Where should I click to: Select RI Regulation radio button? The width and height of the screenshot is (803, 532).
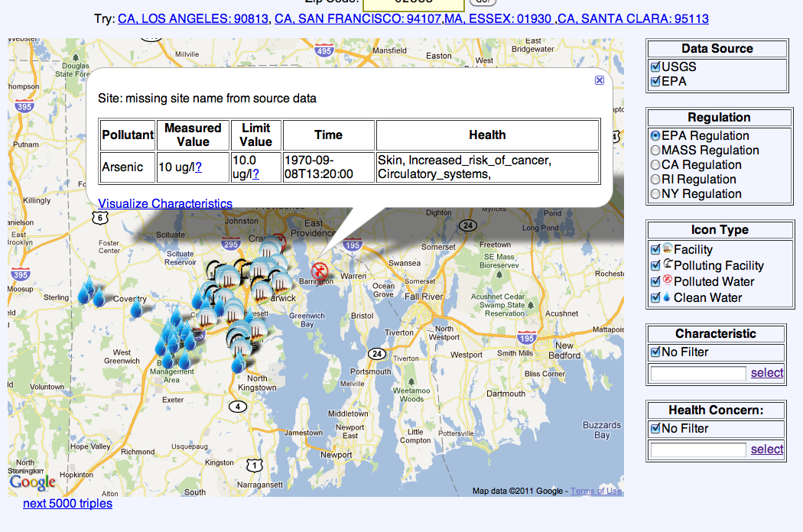(655, 179)
